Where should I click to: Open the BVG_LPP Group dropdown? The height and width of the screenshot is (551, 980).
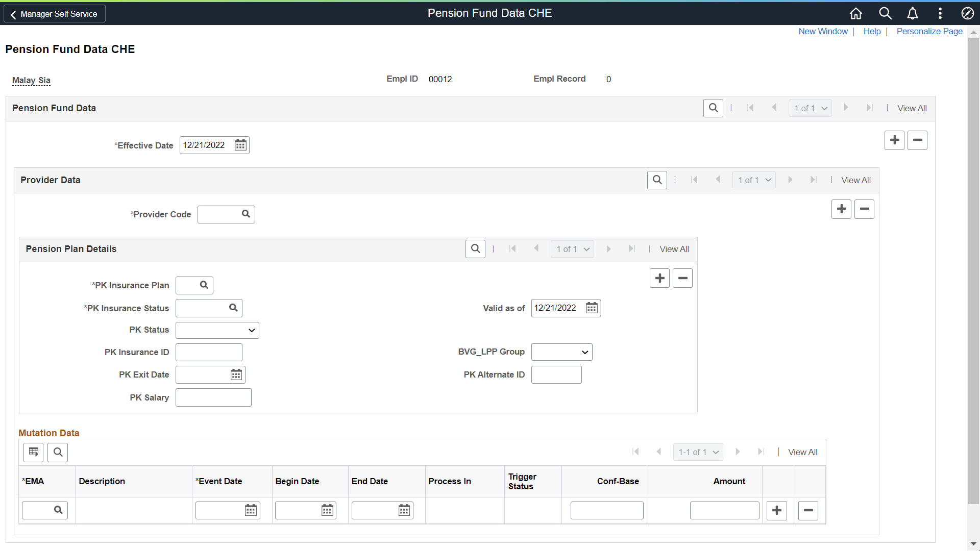tap(561, 352)
